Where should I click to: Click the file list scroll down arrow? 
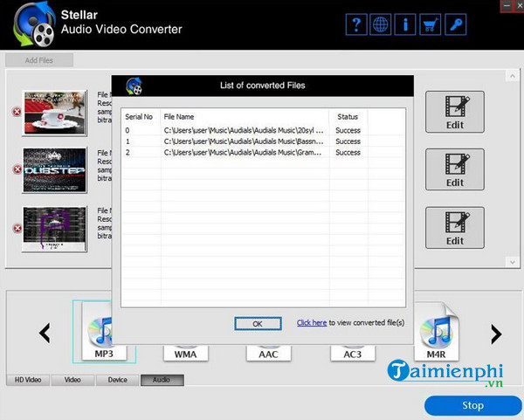(513, 262)
